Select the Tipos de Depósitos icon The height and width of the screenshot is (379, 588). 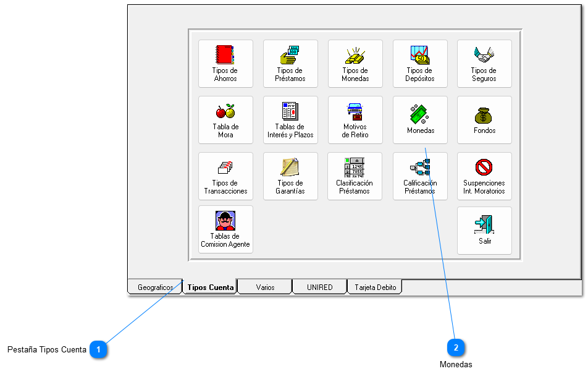pos(420,64)
